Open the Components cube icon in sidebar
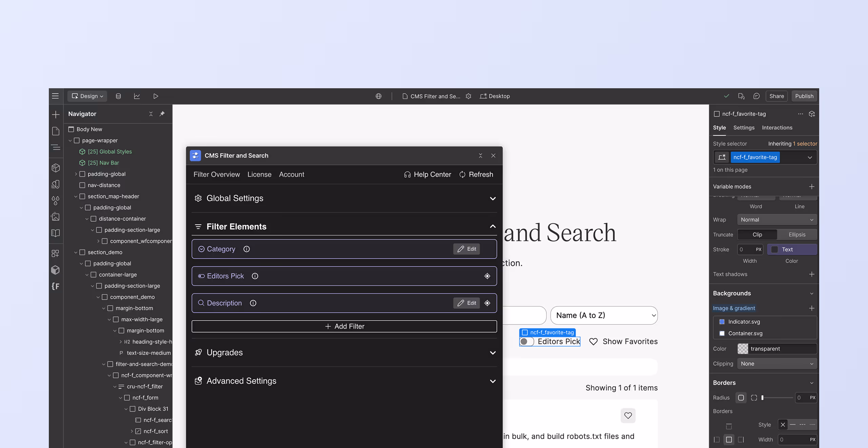The height and width of the screenshot is (448, 868). 56,168
